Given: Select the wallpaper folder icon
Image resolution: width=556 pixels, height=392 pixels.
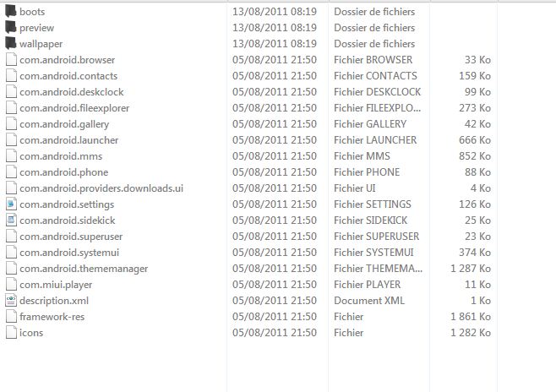Looking at the screenshot, I should pos(11,43).
